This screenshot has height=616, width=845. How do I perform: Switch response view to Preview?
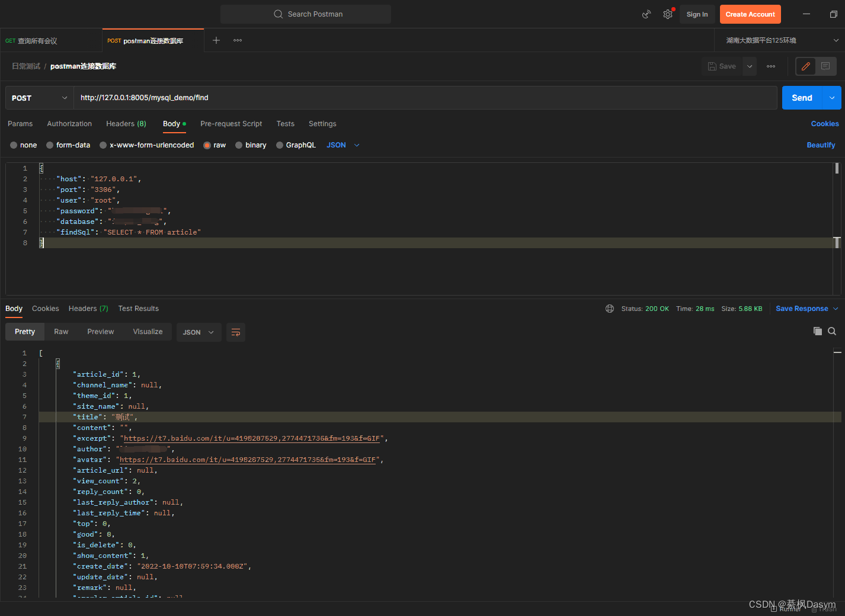[x=101, y=332]
